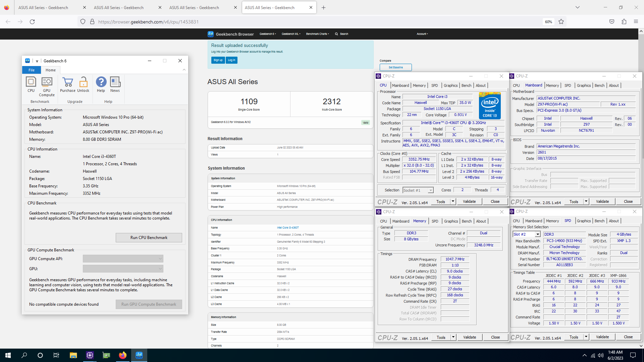Click Close in the bottom-left CPU-Z window
644x362 pixels.
(x=495, y=337)
